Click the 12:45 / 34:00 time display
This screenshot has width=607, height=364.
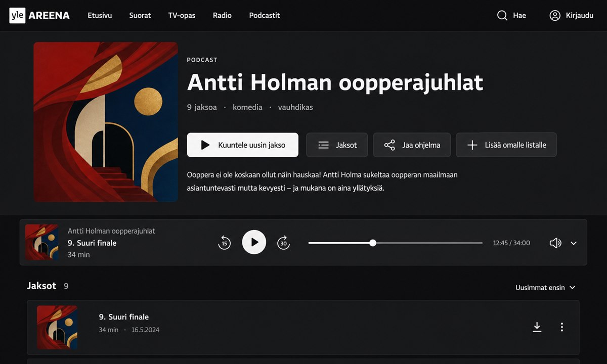[x=511, y=243]
